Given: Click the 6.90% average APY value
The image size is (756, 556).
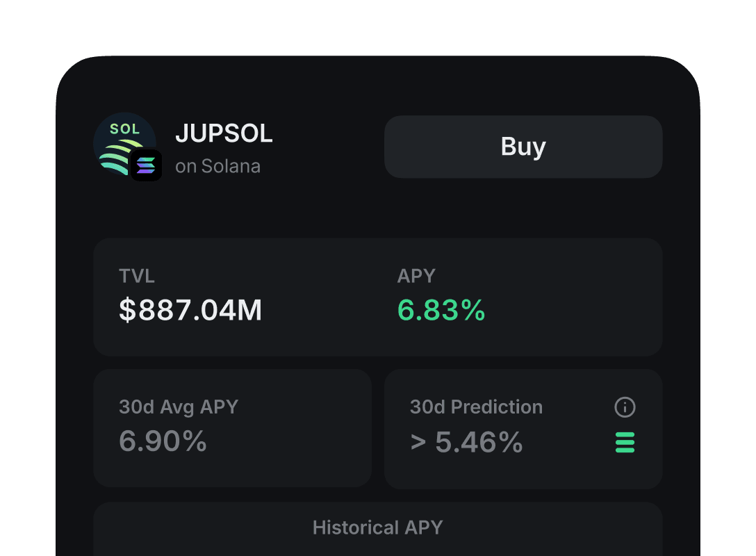Looking at the screenshot, I should click(x=163, y=441).
